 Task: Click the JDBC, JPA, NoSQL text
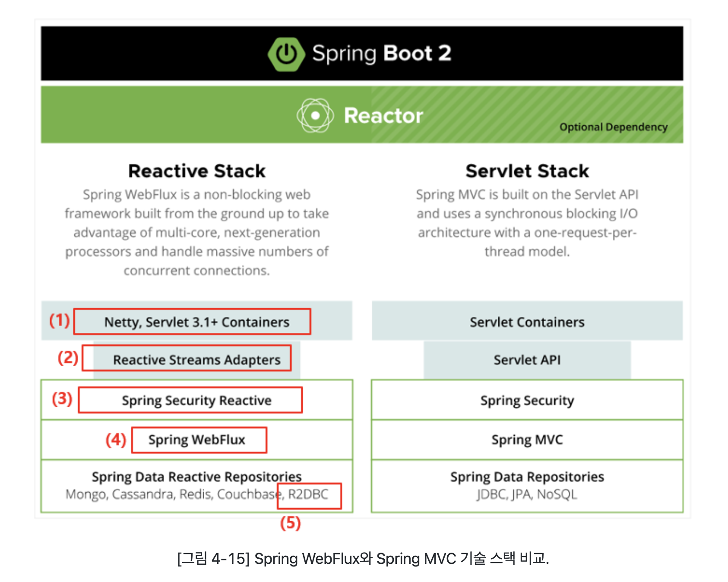tap(527, 494)
